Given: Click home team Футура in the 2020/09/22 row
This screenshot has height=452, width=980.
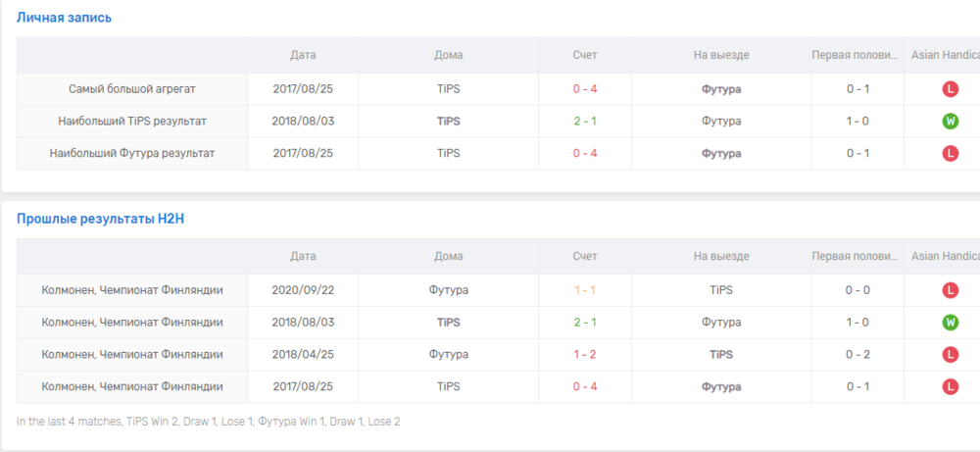Looking at the screenshot, I should (448, 290).
